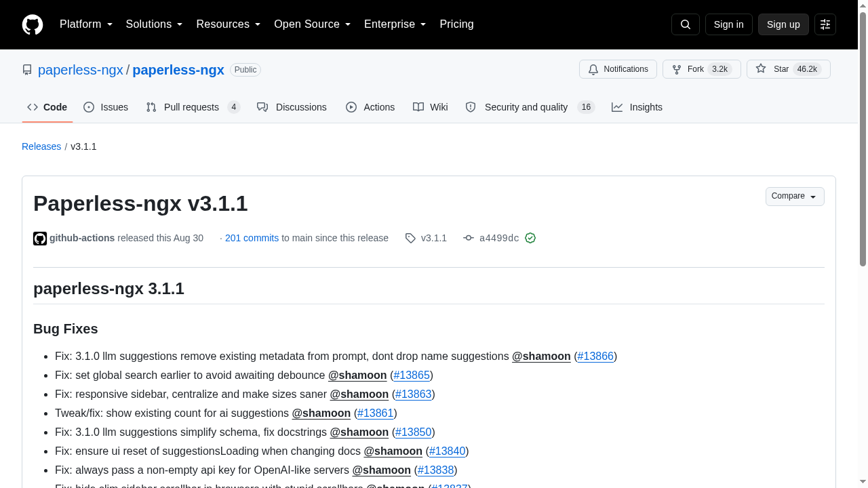Screen dimensions: 868x488
Task: Expand the Enterprise menu
Action: 395,24
